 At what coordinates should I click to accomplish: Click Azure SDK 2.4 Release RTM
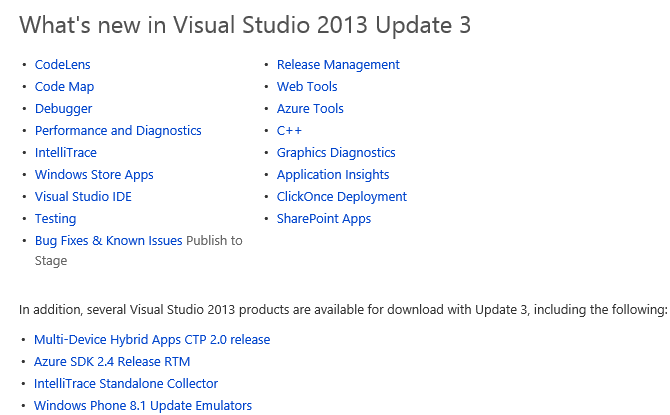point(112,362)
